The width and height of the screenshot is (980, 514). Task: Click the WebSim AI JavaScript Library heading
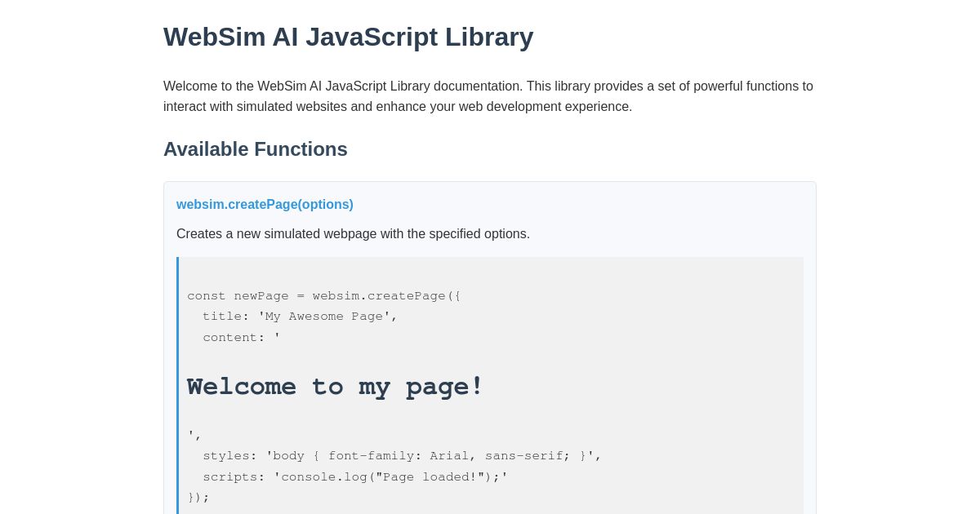click(348, 37)
